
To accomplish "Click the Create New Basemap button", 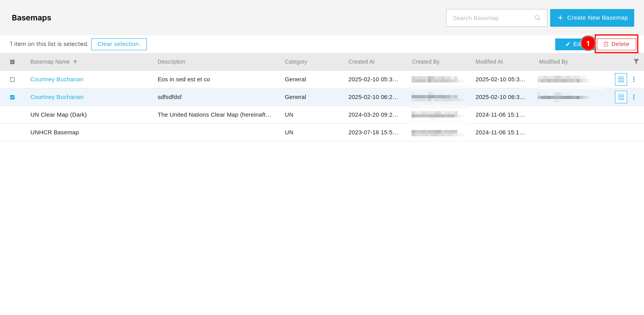I will click(x=592, y=18).
